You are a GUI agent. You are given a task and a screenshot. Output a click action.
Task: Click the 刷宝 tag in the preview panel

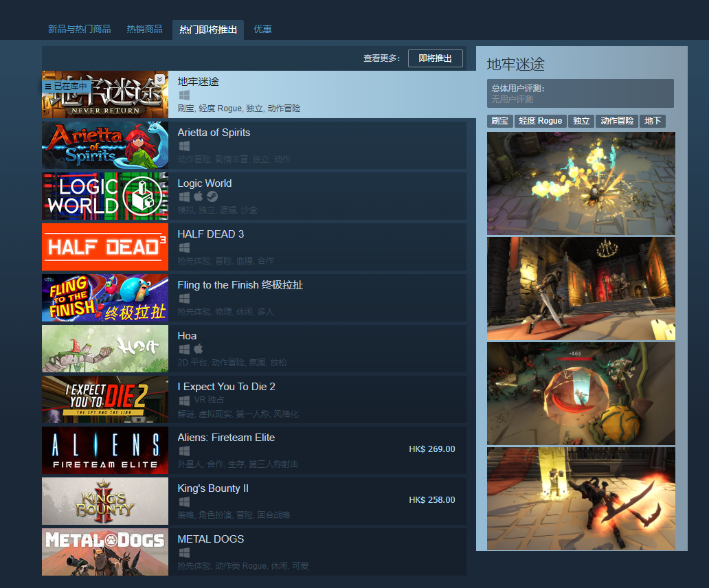pos(499,121)
